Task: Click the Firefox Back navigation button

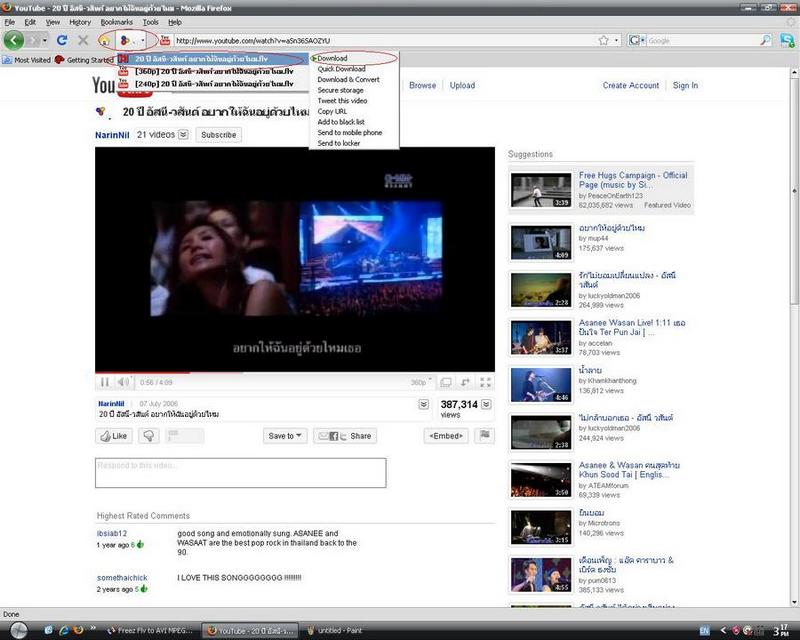Action: (x=14, y=40)
